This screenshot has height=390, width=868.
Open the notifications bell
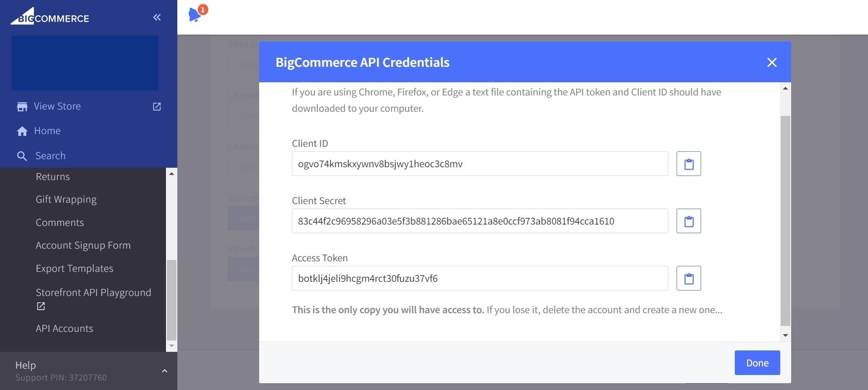[x=195, y=15]
